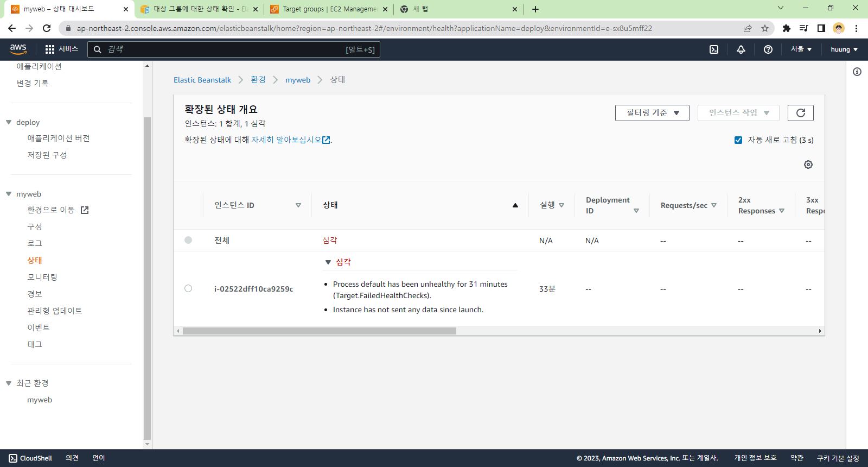Image resolution: width=868 pixels, height=467 pixels.
Task: Open 이벤트 in the myweb menu
Action: 39,328
